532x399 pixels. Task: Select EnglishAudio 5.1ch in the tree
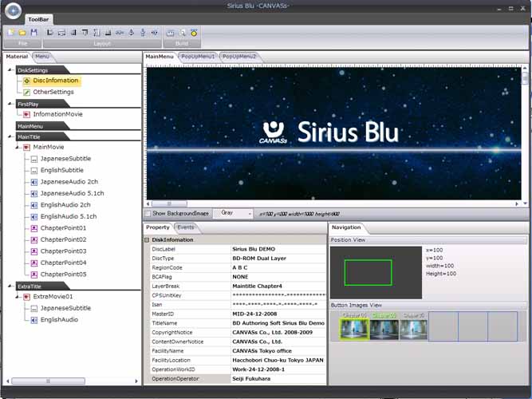pyautogui.click(x=69, y=216)
